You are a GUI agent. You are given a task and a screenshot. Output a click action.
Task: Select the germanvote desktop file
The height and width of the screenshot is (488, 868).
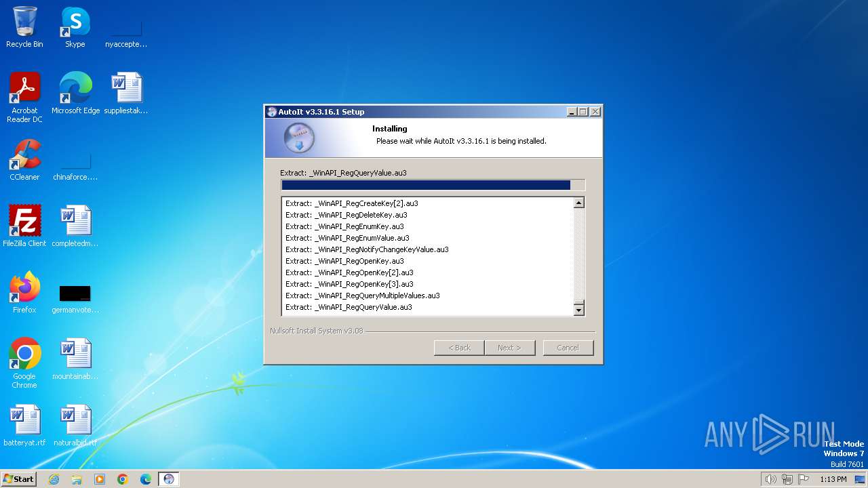75,300
